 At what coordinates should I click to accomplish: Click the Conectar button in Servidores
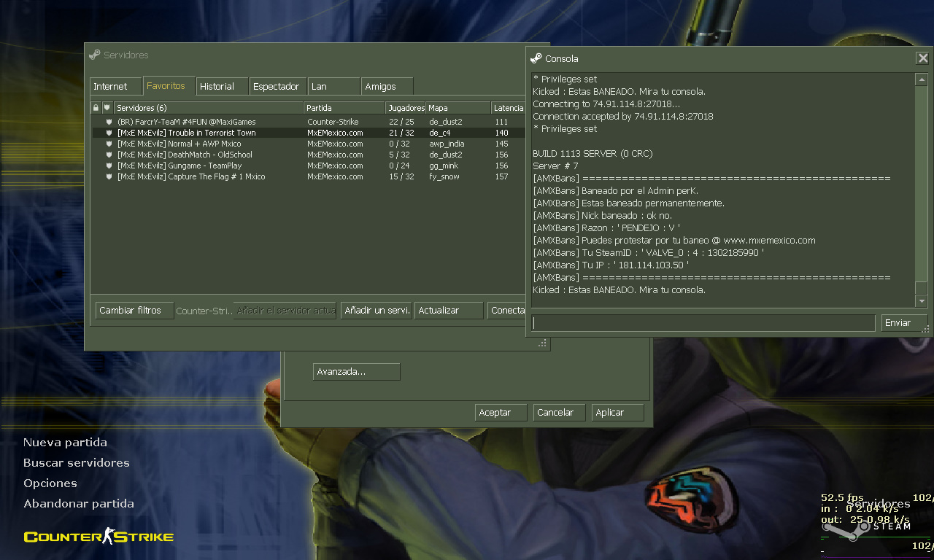tap(506, 310)
